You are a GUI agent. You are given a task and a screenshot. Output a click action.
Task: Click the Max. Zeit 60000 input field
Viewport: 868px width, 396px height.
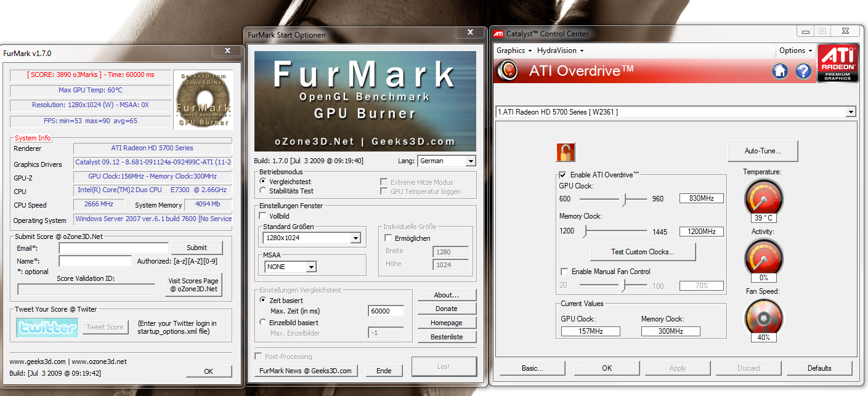pyautogui.click(x=386, y=311)
